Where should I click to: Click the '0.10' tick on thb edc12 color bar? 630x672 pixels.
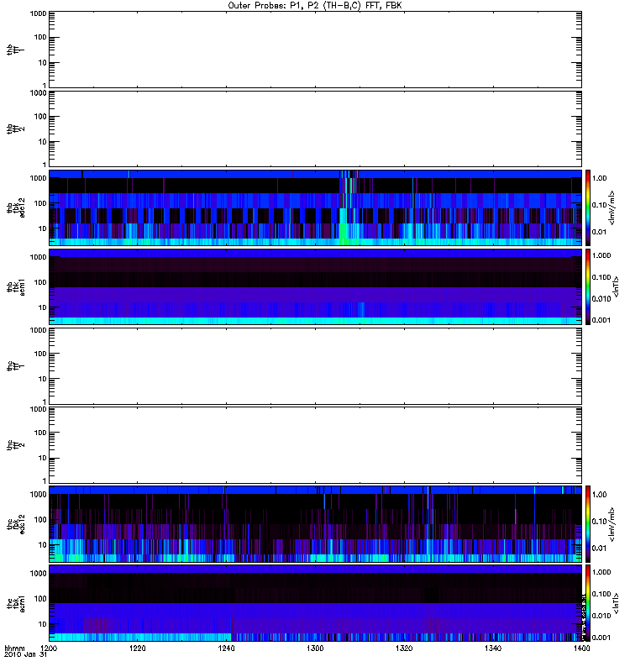(x=600, y=205)
